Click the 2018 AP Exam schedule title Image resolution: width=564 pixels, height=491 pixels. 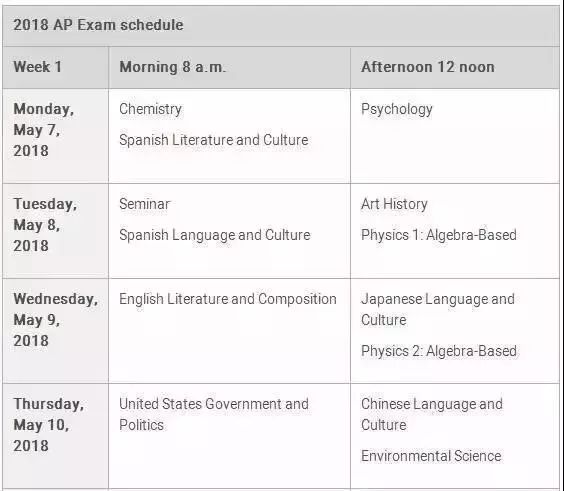point(98,25)
